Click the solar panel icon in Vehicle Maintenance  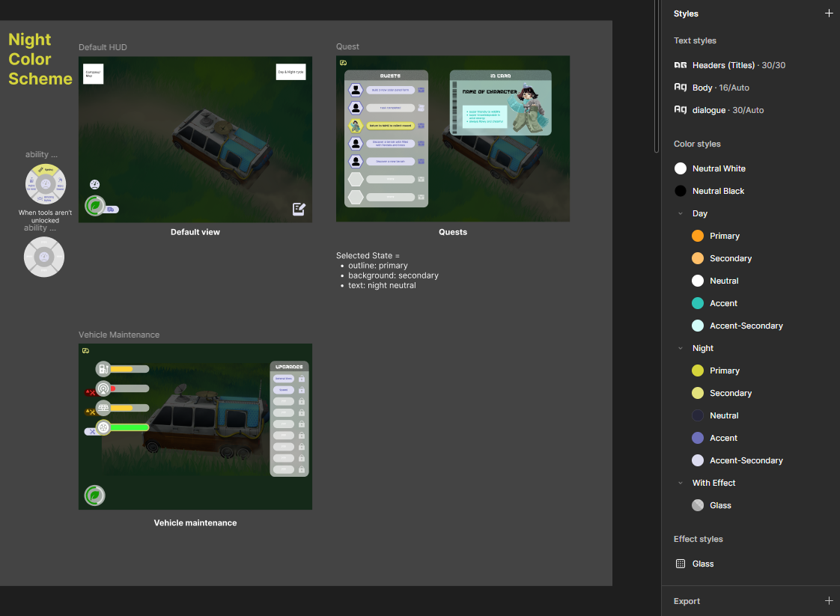tap(103, 408)
